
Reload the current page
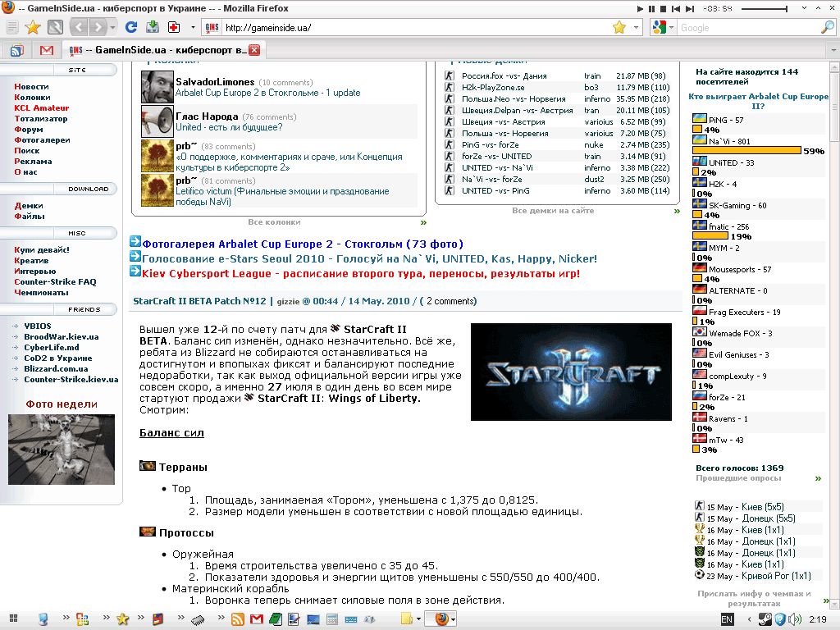point(131,27)
